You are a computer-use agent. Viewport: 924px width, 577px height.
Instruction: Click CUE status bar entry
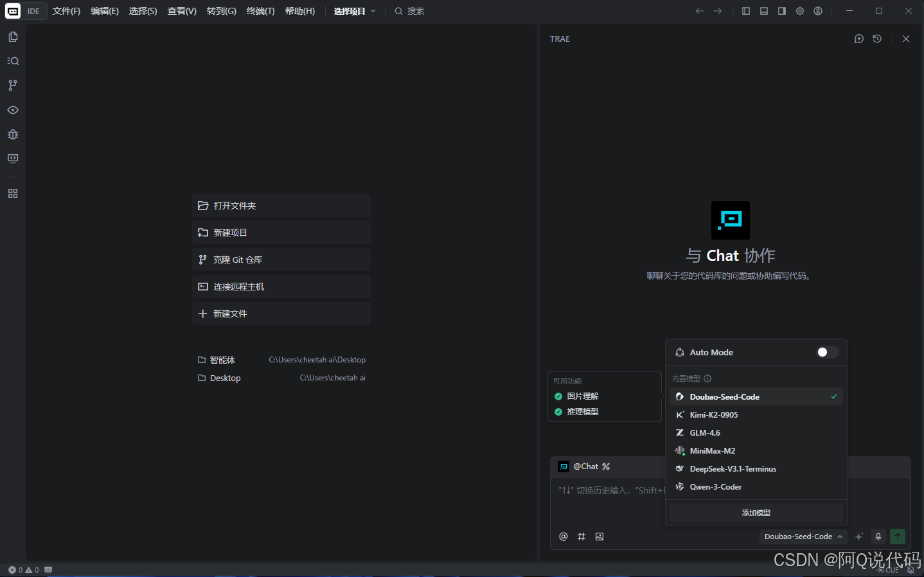click(889, 570)
